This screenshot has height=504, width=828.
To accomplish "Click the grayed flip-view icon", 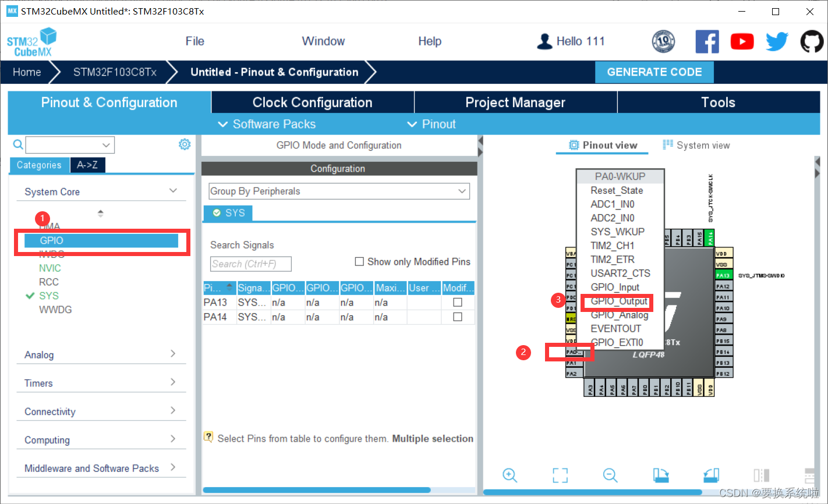I will (x=761, y=475).
